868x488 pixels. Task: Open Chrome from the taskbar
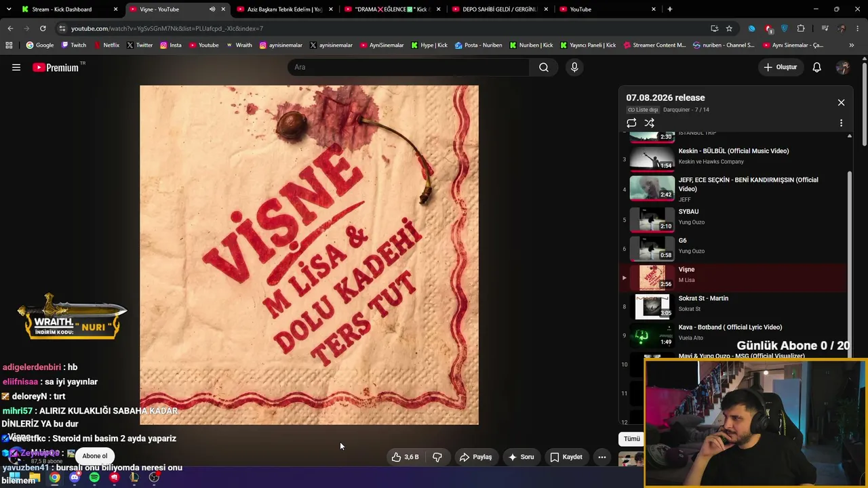pyautogui.click(x=54, y=477)
